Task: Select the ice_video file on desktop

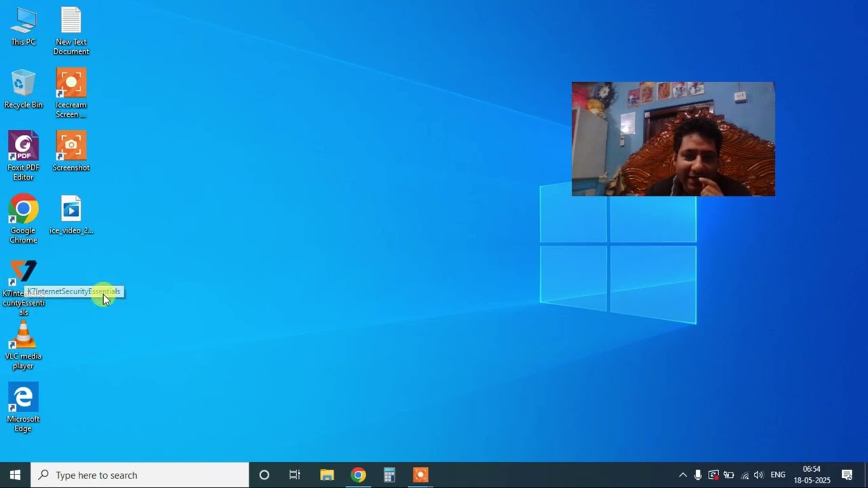Action: 71,215
